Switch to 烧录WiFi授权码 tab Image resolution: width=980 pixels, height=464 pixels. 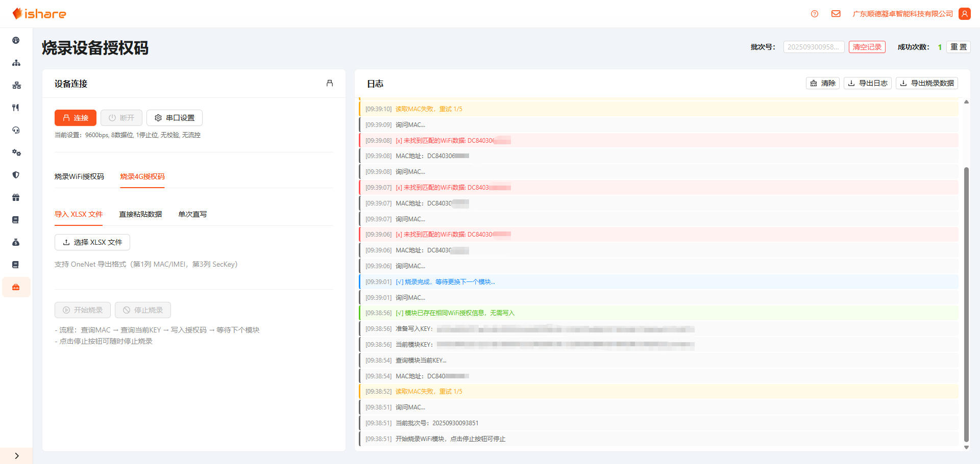79,176
